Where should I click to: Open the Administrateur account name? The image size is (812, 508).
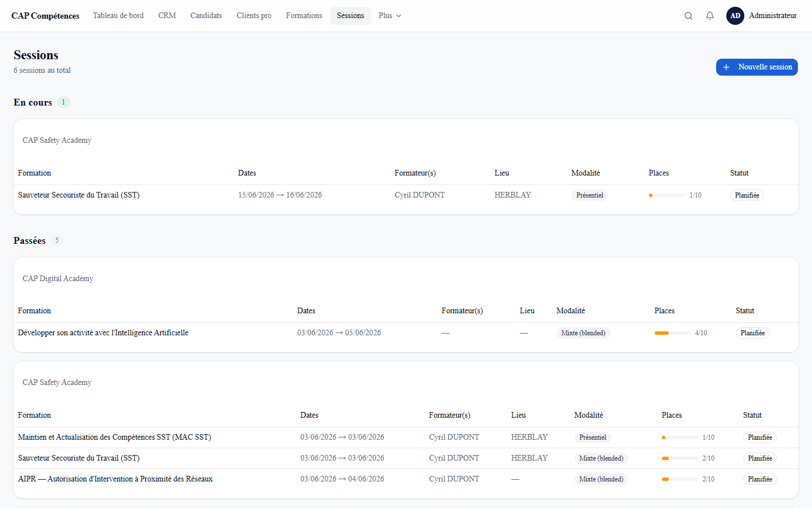coord(773,16)
